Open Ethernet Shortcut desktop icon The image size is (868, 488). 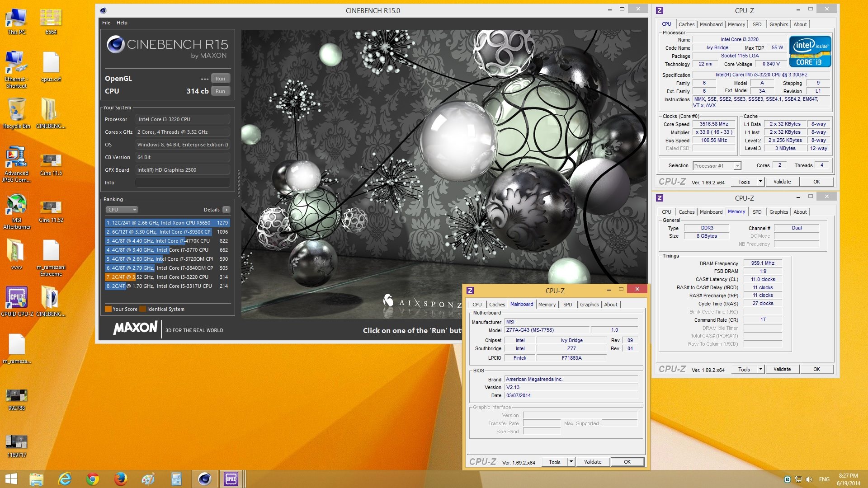16,70
